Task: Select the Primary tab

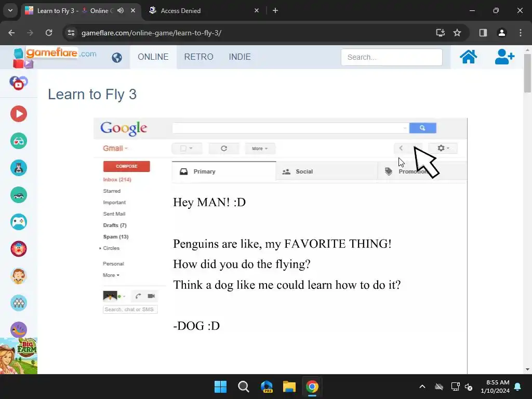Action: pyautogui.click(x=224, y=171)
